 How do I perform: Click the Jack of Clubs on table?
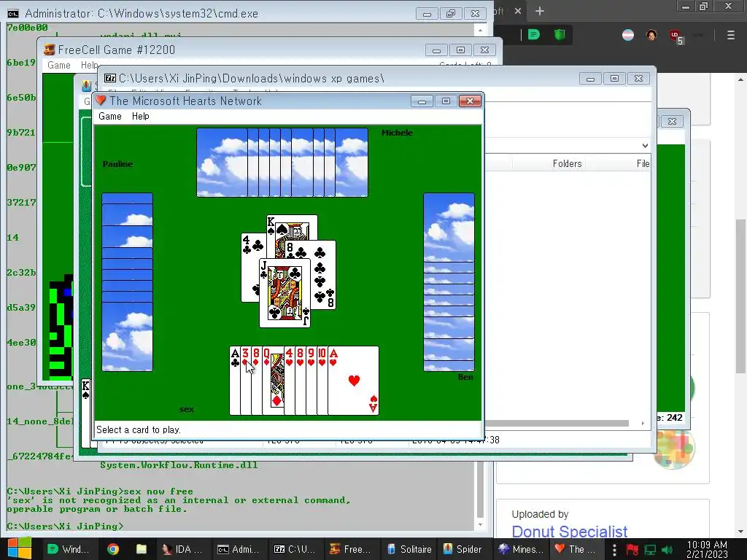pos(285,293)
